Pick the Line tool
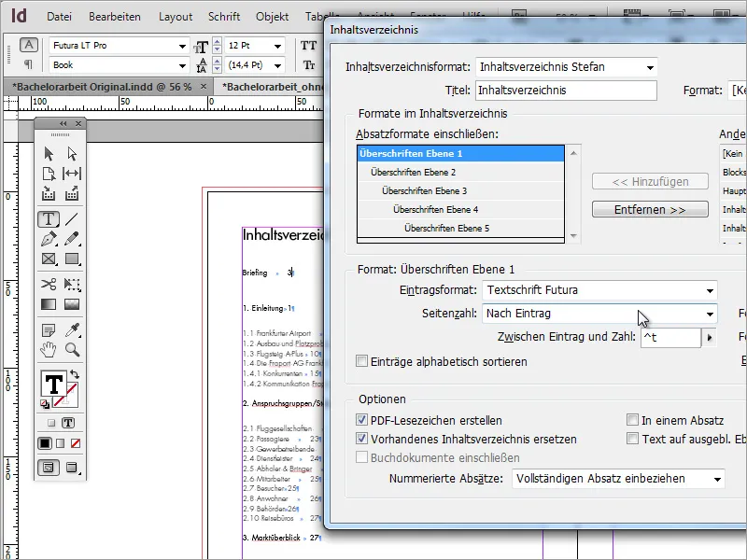747x560 pixels. click(72, 219)
